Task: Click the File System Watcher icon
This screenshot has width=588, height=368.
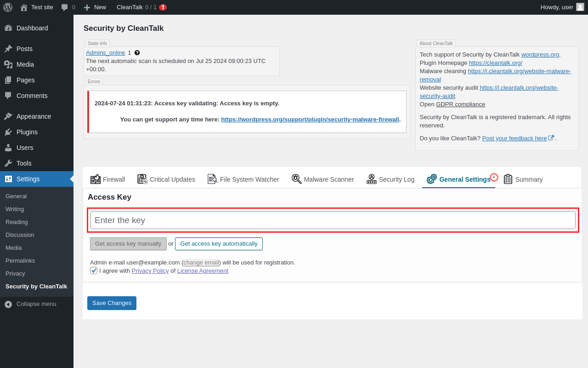Action: click(212, 179)
